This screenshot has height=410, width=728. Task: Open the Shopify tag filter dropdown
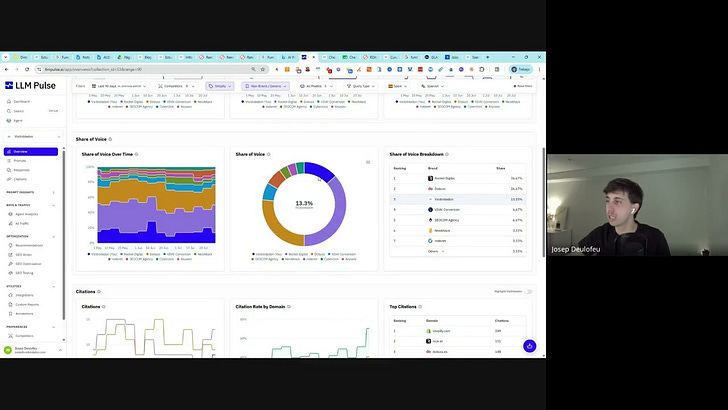220,86
